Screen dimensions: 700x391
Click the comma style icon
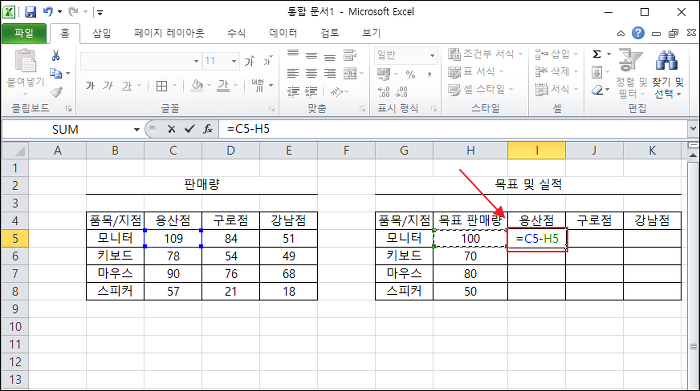click(x=429, y=74)
